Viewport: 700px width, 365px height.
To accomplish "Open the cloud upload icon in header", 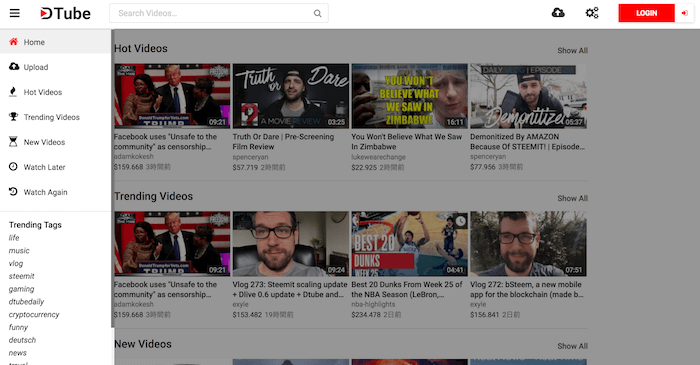I will point(558,12).
